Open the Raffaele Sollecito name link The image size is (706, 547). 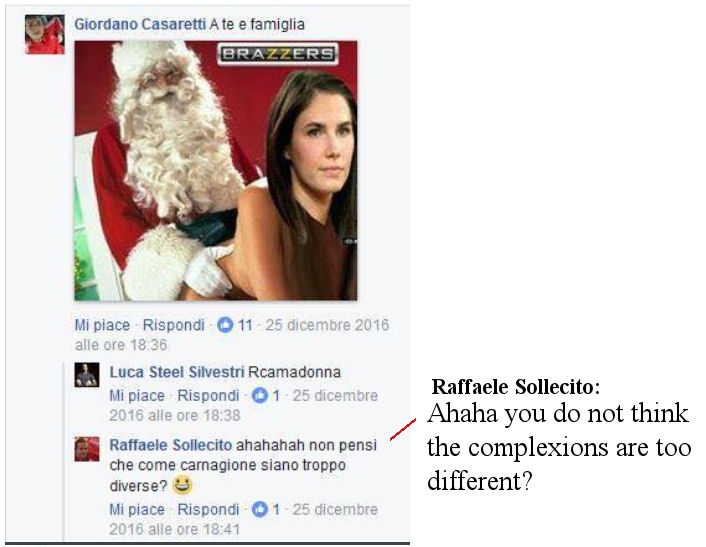[171, 445]
